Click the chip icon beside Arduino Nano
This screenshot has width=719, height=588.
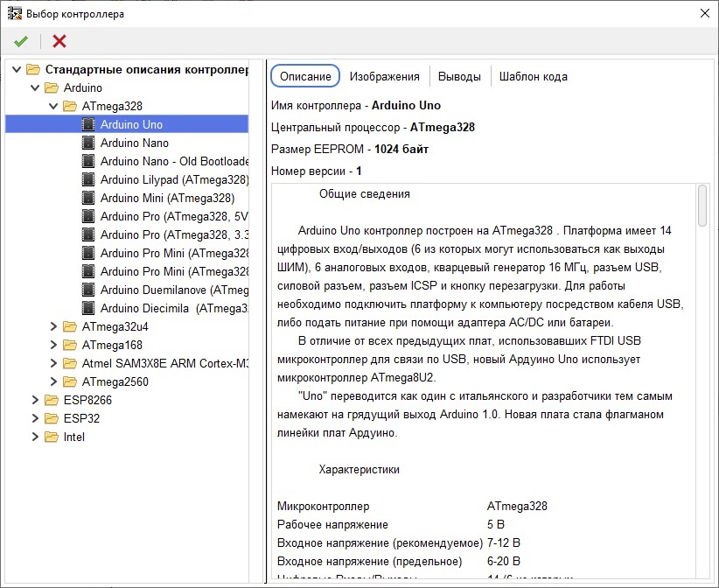coord(88,143)
